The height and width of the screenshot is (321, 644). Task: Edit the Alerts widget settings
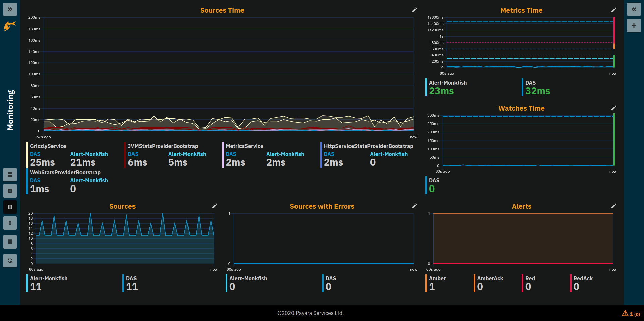tap(614, 206)
